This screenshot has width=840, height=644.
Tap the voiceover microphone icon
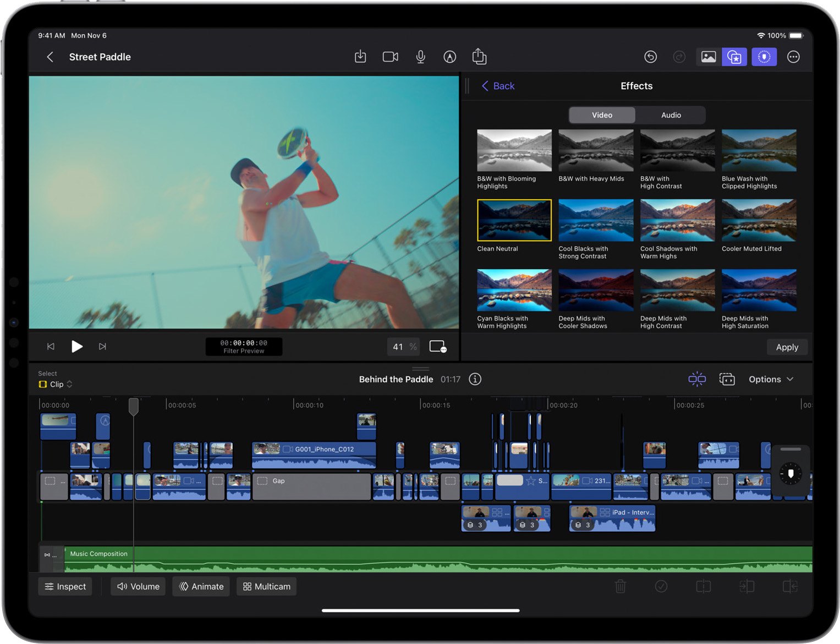click(420, 57)
